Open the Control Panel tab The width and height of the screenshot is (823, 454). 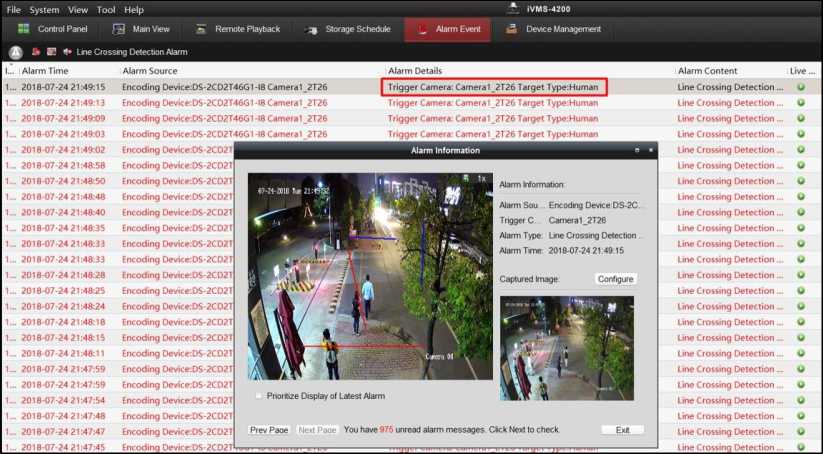54,29
